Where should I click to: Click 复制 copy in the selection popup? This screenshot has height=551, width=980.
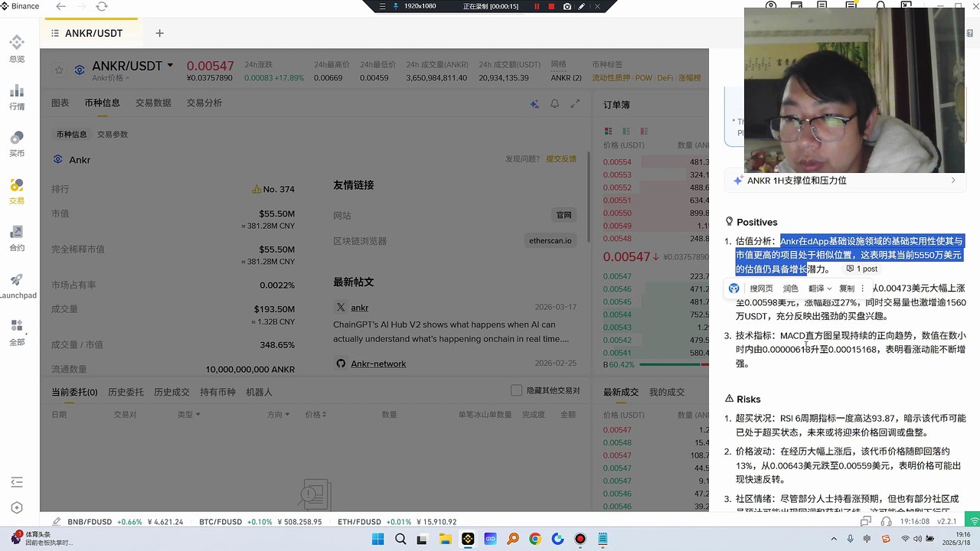point(847,289)
